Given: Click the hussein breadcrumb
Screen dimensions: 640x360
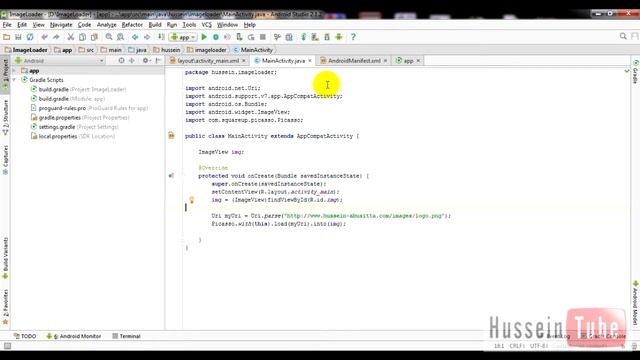Looking at the screenshot, I should [167, 50].
